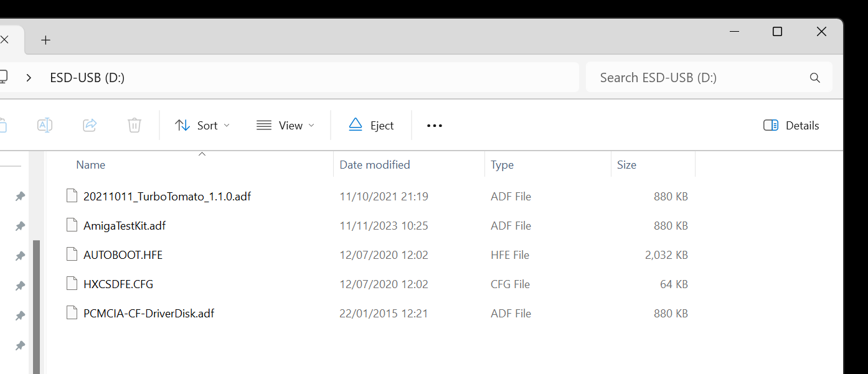
Task: Click the file icon of HXCSDFE.CFG
Action: pyautogui.click(x=72, y=284)
